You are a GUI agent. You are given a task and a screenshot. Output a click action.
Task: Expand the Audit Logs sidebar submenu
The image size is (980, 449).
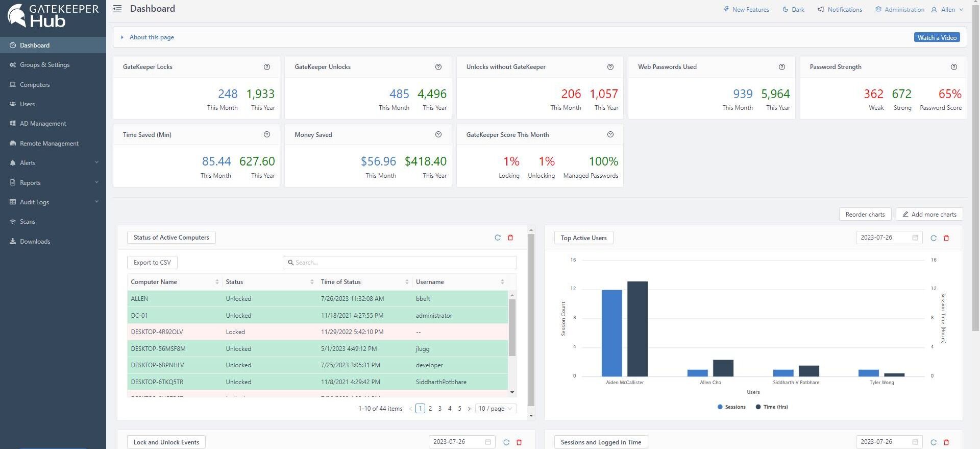53,202
